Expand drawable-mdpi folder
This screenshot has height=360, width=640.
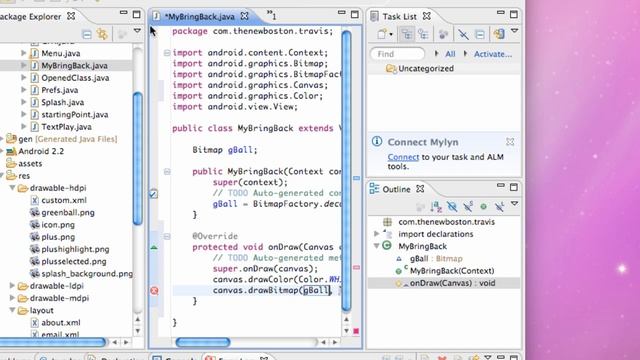12,298
